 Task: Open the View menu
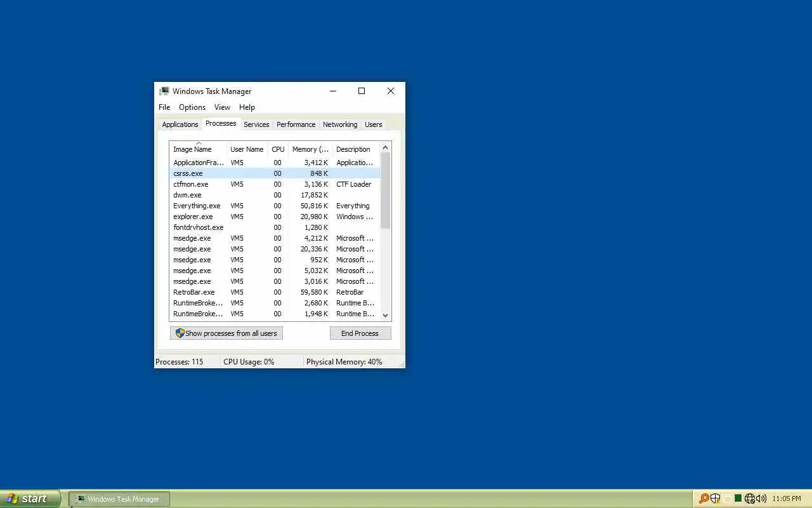(x=222, y=107)
